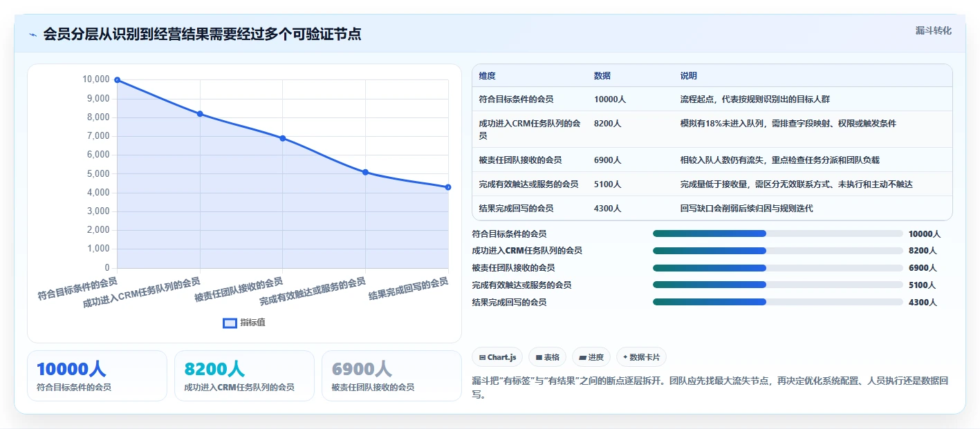Image resolution: width=980 pixels, height=429 pixels.
Task: Click the page title 会员分层从识别到经营结果
Action: point(202,35)
